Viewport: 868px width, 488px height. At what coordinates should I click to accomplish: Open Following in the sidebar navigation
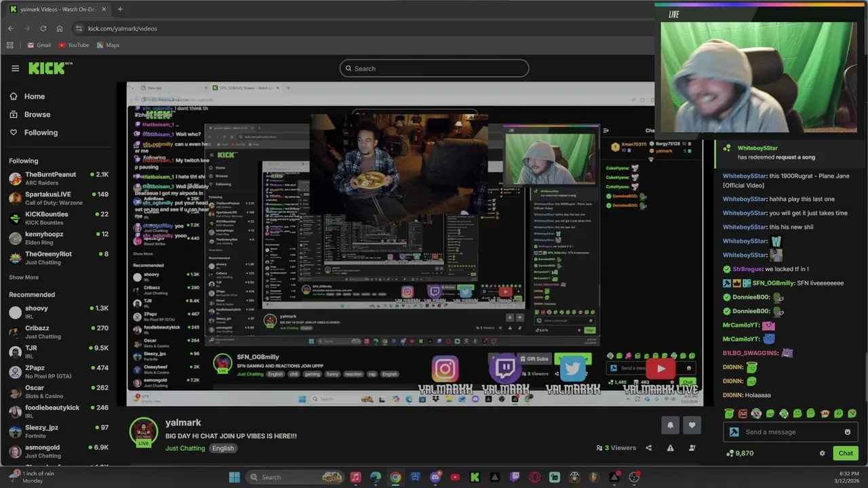34,133
